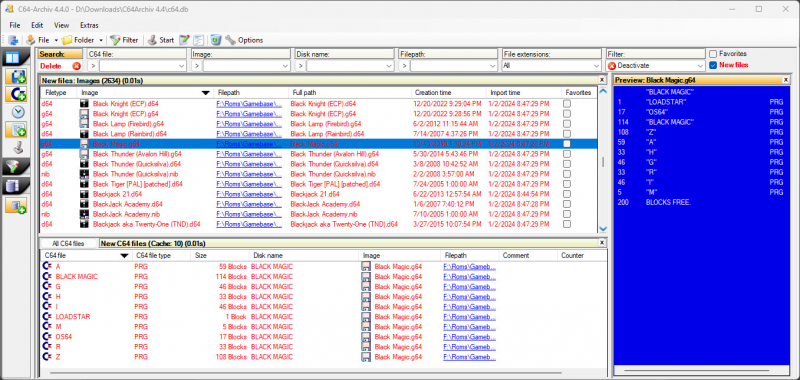
Task: Open the File toolbar dropdown arrow
Action: (x=56, y=40)
